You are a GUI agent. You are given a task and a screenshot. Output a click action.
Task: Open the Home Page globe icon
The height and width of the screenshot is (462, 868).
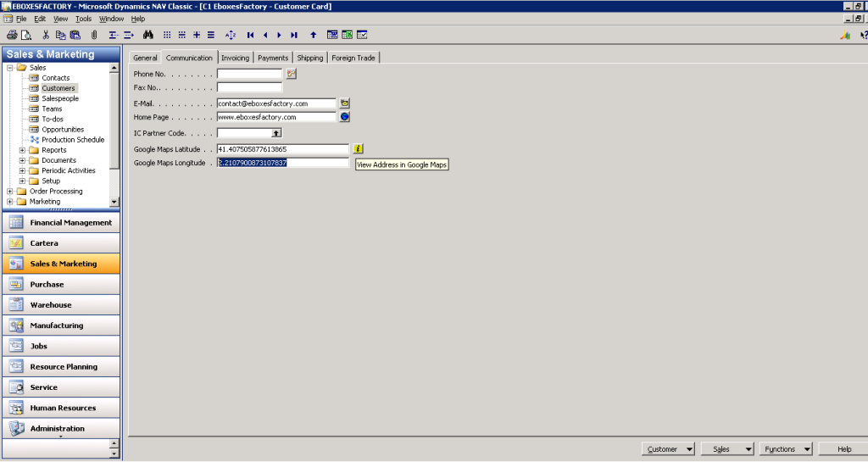click(344, 117)
